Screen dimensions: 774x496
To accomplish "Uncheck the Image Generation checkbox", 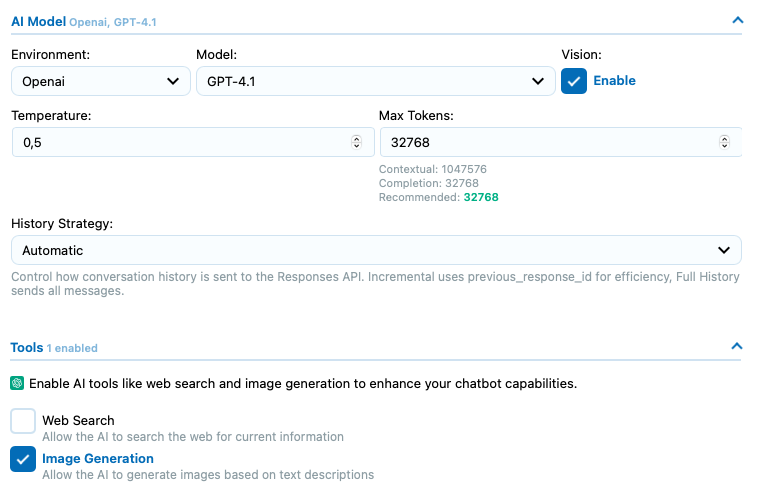I will pos(23,459).
